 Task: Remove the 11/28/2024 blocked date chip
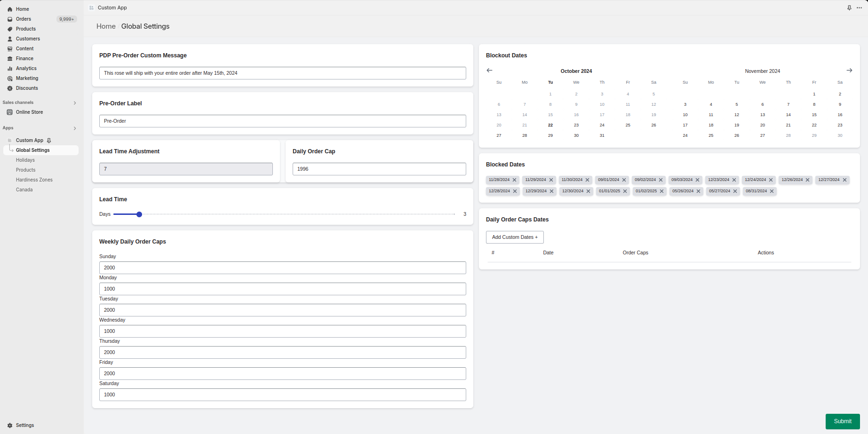(515, 180)
